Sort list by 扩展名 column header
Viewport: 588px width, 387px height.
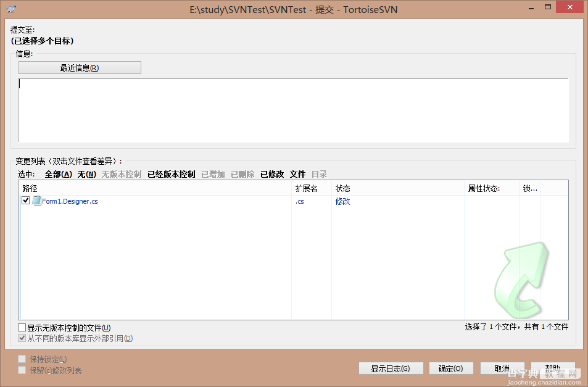[x=312, y=188]
